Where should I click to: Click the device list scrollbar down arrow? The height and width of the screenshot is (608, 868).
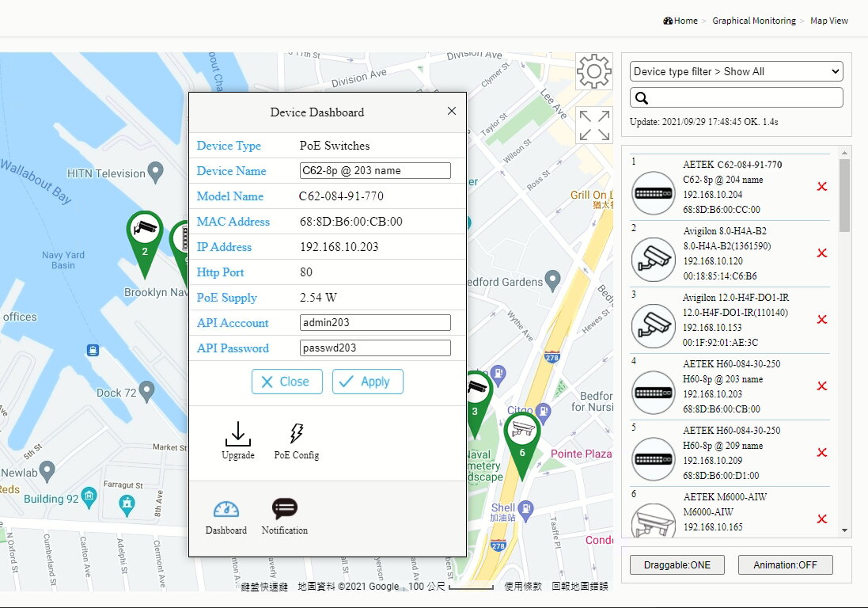pos(844,530)
